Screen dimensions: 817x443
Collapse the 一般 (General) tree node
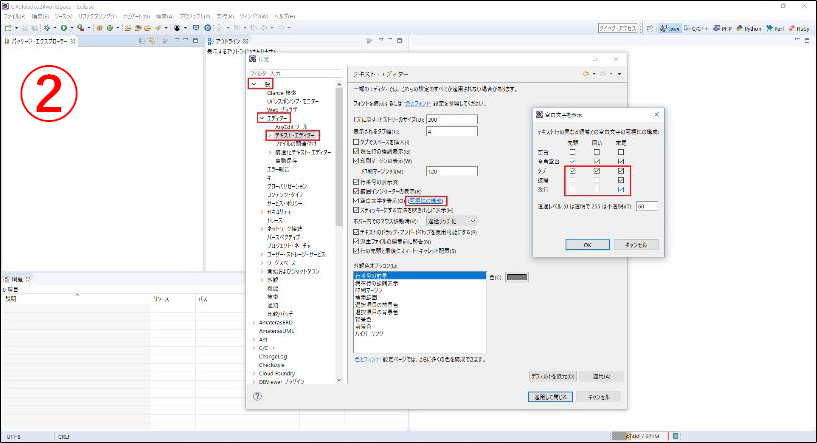(x=255, y=86)
